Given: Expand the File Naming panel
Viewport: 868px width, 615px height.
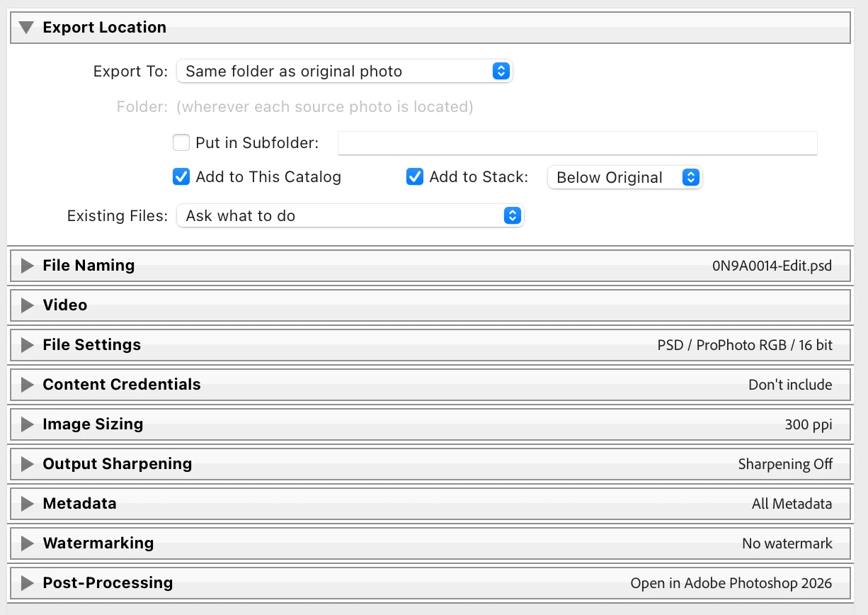Looking at the screenshot, I should click(28, 266).
